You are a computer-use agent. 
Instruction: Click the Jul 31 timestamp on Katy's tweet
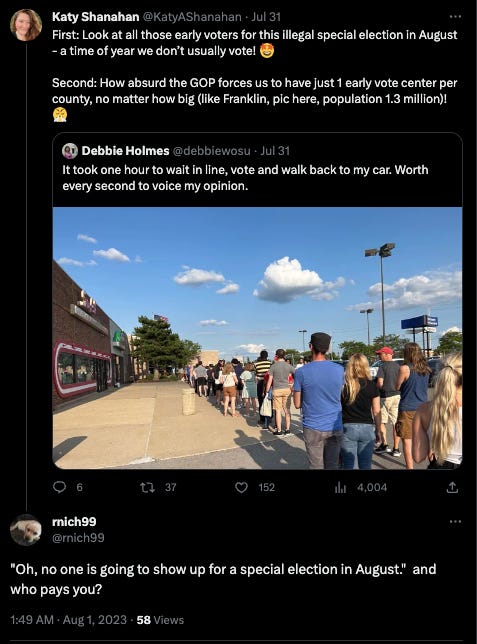[x=266, y=17]
